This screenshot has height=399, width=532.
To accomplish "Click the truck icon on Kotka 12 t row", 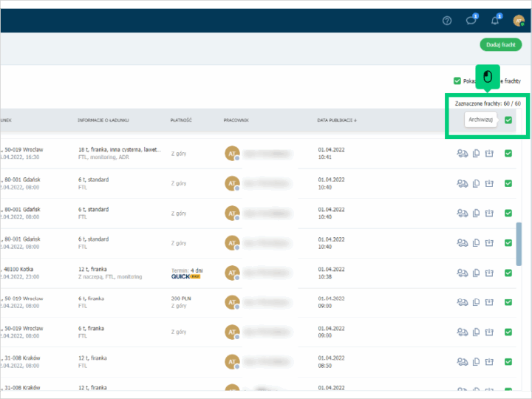I will [463, 273].
